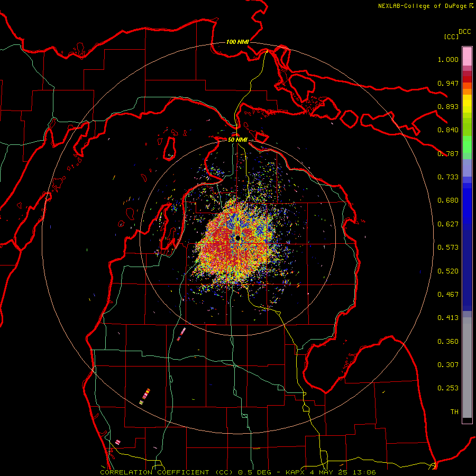Click the 0.360 scale value
The width and height of the screenshot is (476, 476).
click(448, 342)
